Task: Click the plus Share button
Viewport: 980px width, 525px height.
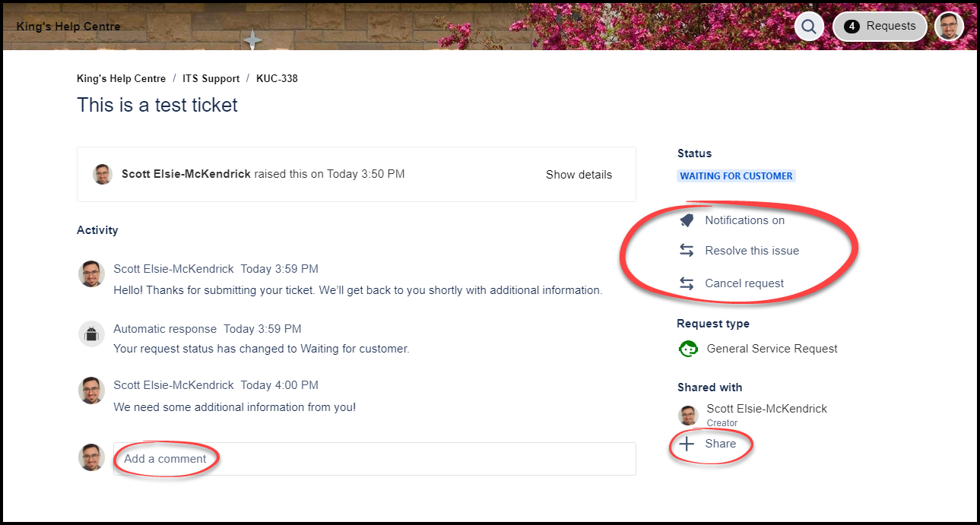Action: (708, 444)
